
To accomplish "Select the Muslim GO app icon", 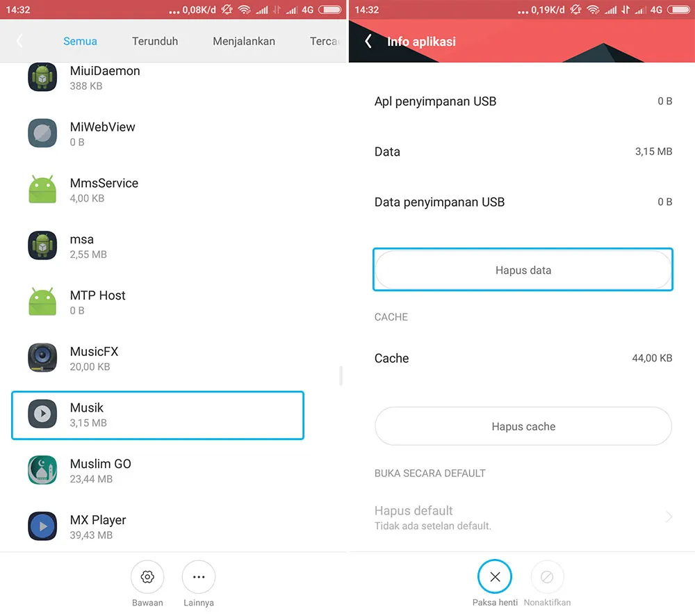I will (x=42, y=470).
